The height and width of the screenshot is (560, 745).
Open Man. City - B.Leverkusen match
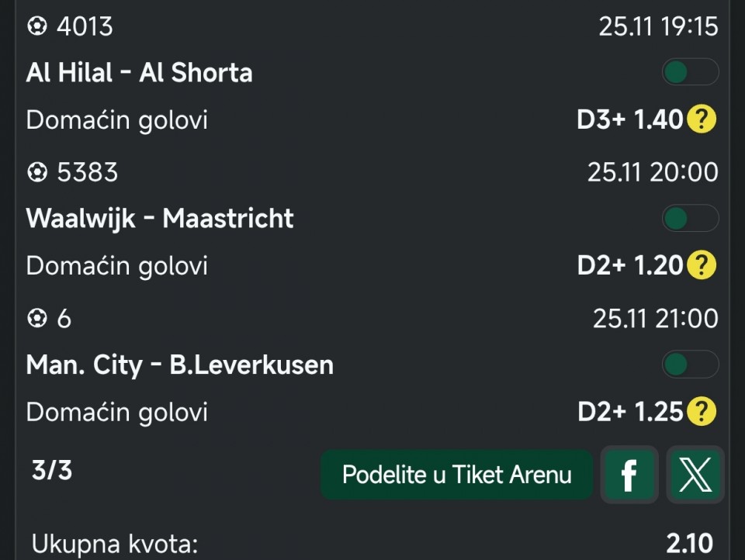tap(180, 365)
